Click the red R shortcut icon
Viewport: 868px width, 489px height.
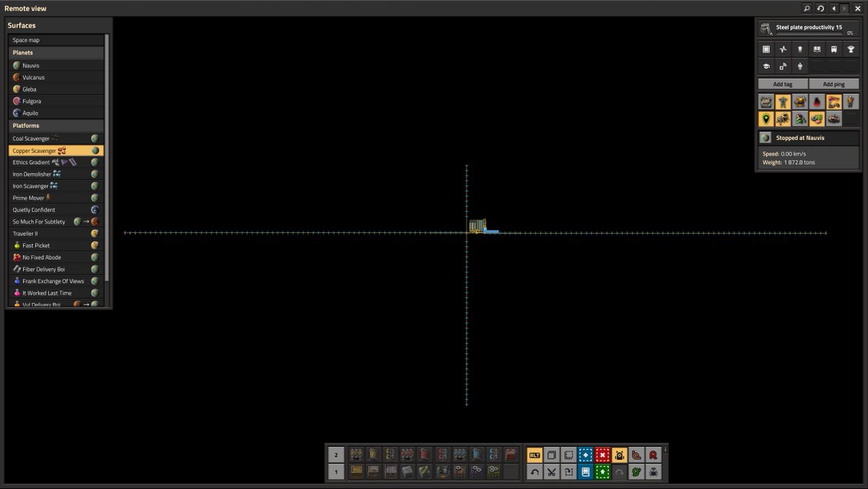click(654, 455)
